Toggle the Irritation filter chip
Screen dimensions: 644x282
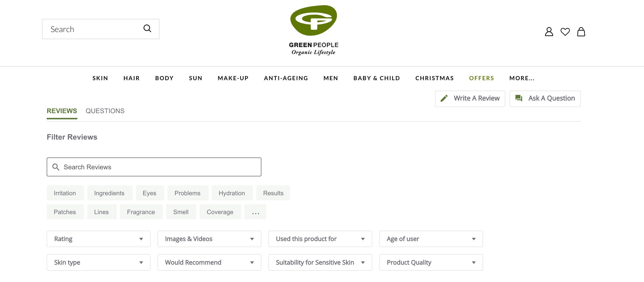tap(65, 193)
